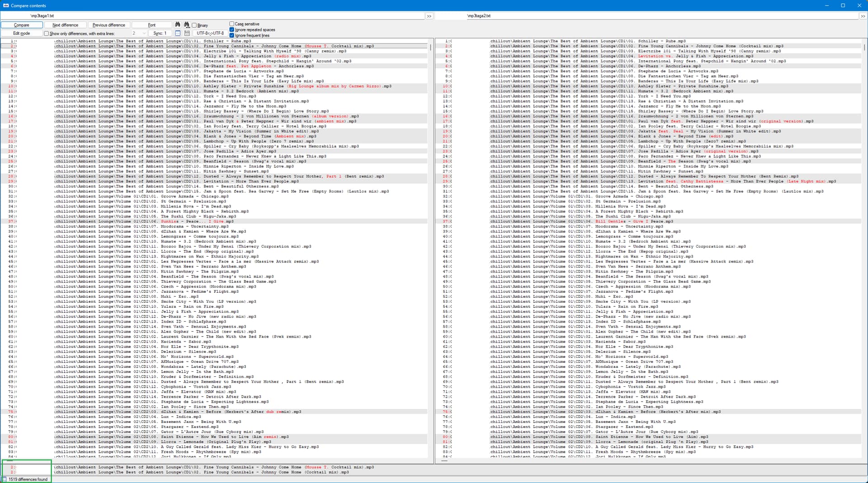Click the floppy disk save icon
The height and width of the screenshot is (483, 868).
coord(187,33)
